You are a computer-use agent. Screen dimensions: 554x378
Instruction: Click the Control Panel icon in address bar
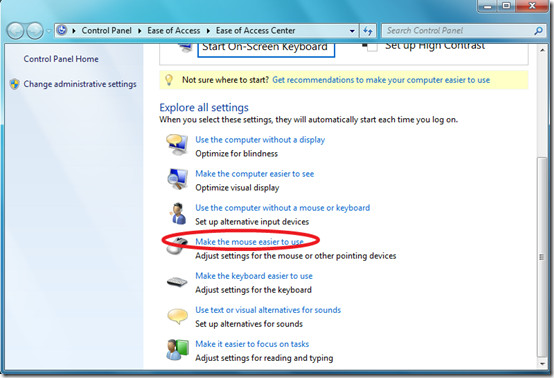tap(62, 30)
